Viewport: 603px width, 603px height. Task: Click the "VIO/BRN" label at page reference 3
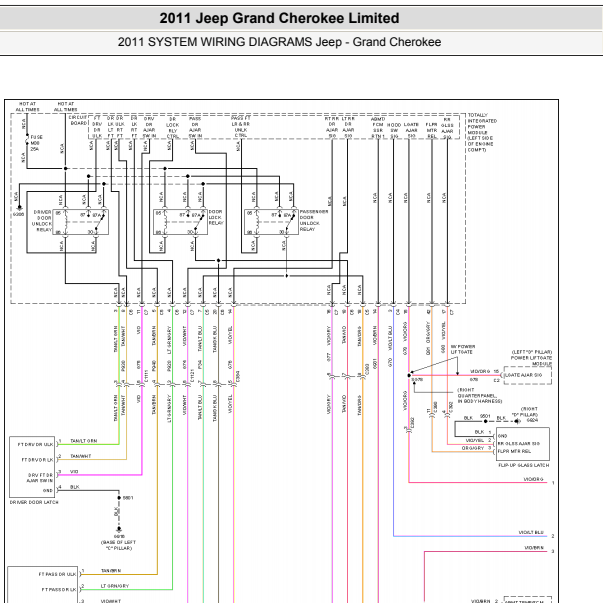(x=534, y=548)
